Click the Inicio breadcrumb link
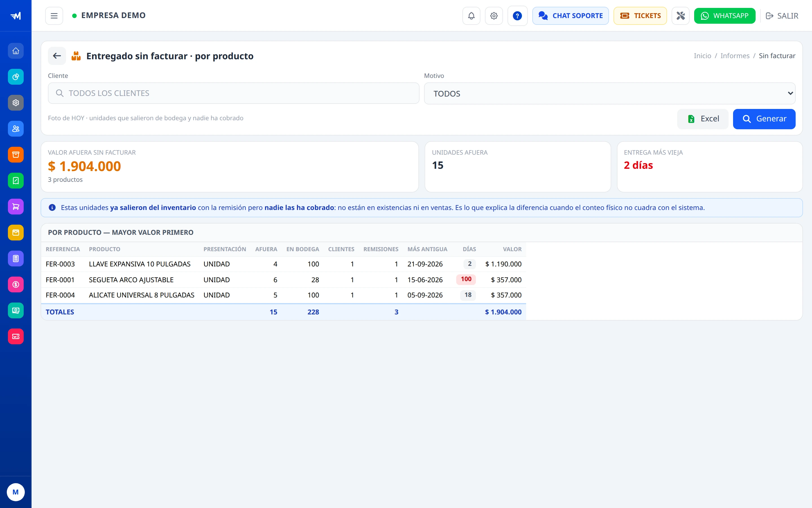This screenshot has width=812, height=508. 702,56
